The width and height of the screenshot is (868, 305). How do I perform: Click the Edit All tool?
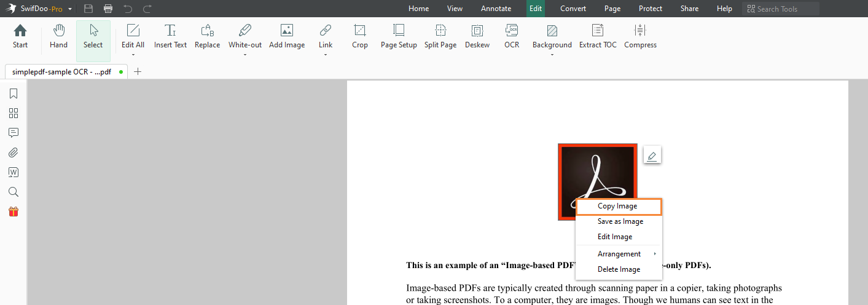click(133, 36)
